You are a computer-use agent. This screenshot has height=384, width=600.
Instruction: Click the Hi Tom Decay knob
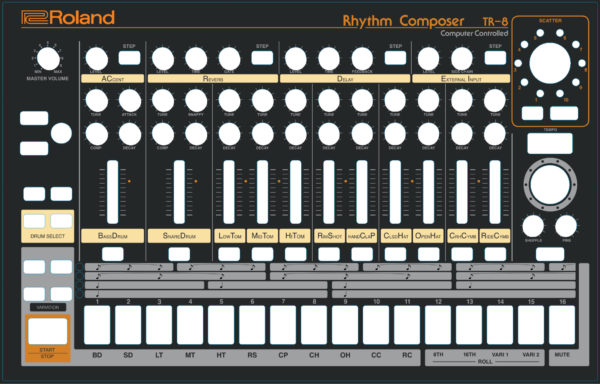[x=296, y=134]
